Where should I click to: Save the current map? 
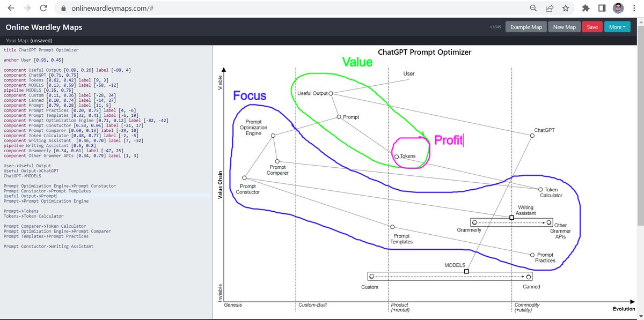point(592,27)
